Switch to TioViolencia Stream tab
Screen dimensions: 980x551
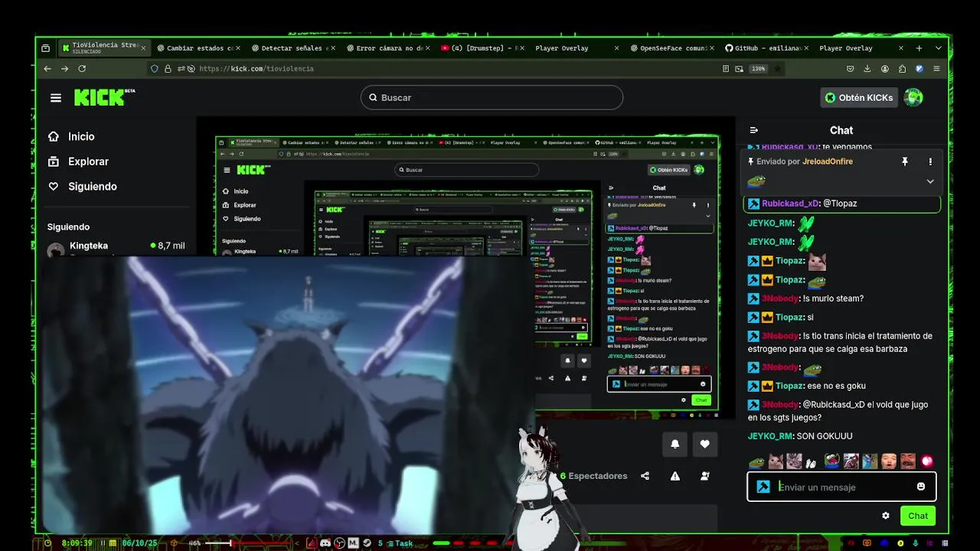coord(103,48)
